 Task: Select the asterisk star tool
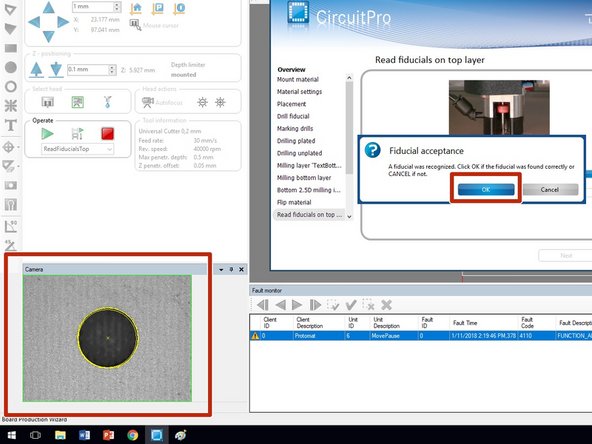pyautogui.click(x=11, y=106)
